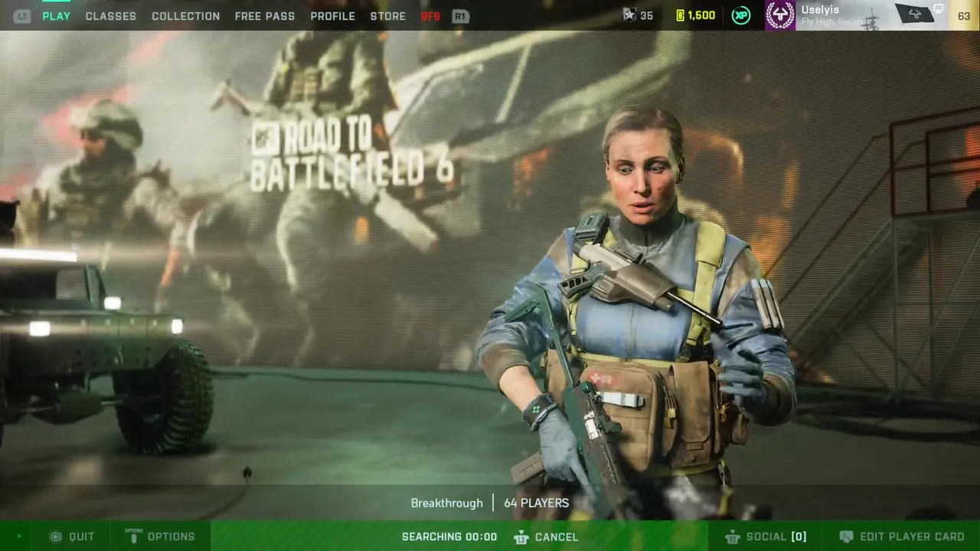Click the SEARCHING 00:00 timer text

pyautogui.click(x=449, y=536)
